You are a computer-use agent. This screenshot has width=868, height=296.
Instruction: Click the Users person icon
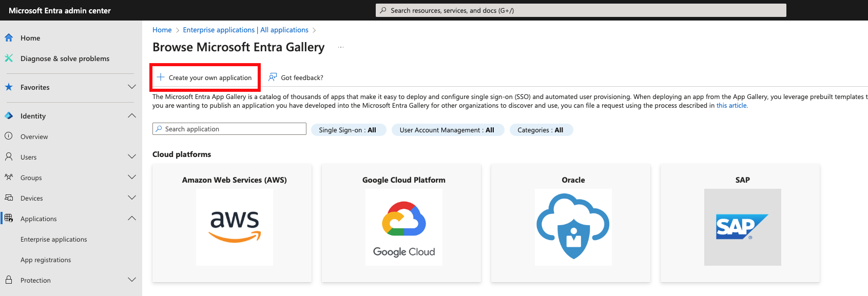[x=9, y=157]
